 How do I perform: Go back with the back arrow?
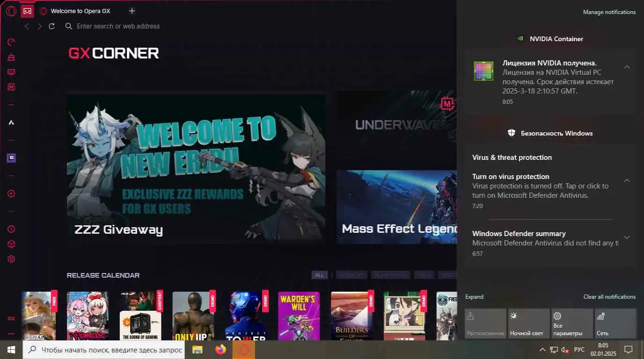(x=27, y=26)
